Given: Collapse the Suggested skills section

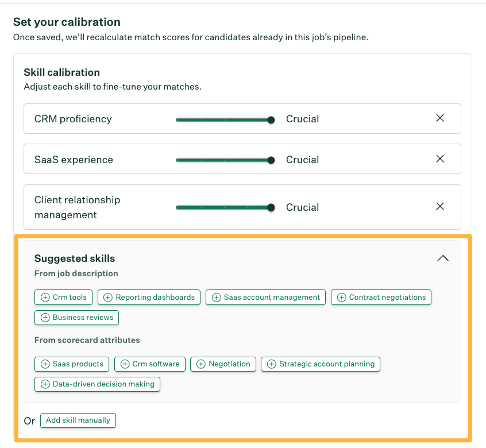Looking at the screenshot, I should click(x=442, y=258).
